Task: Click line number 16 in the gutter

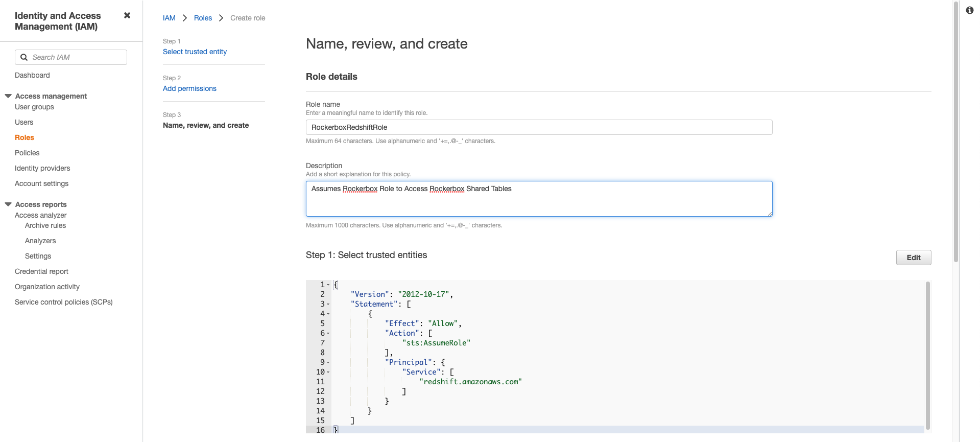Action: click(x=320, y=430)
